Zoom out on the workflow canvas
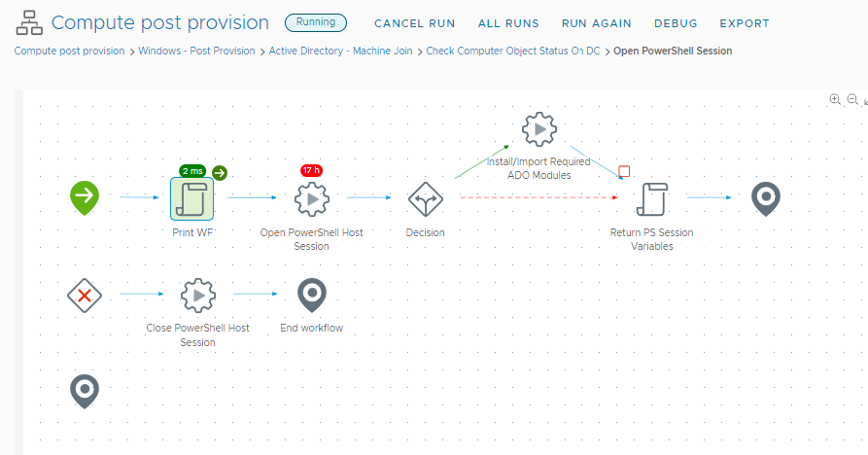This screenshot has width=868, height=455. click(x=852, y=99)
